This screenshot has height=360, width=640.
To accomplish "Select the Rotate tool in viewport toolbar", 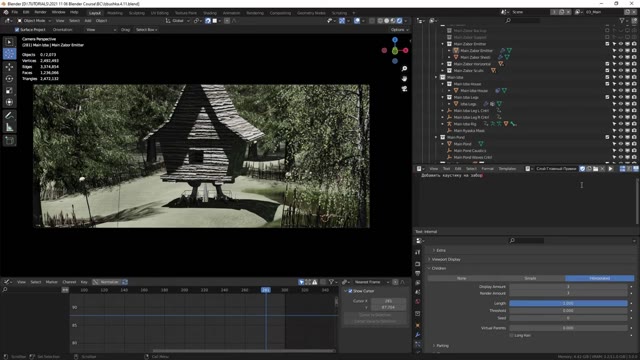I will (x=9, y=78).
